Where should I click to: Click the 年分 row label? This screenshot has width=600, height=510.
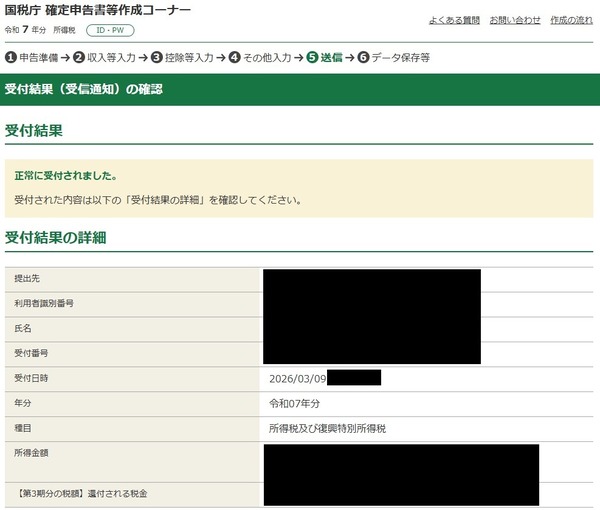click(x=23, y=403)
